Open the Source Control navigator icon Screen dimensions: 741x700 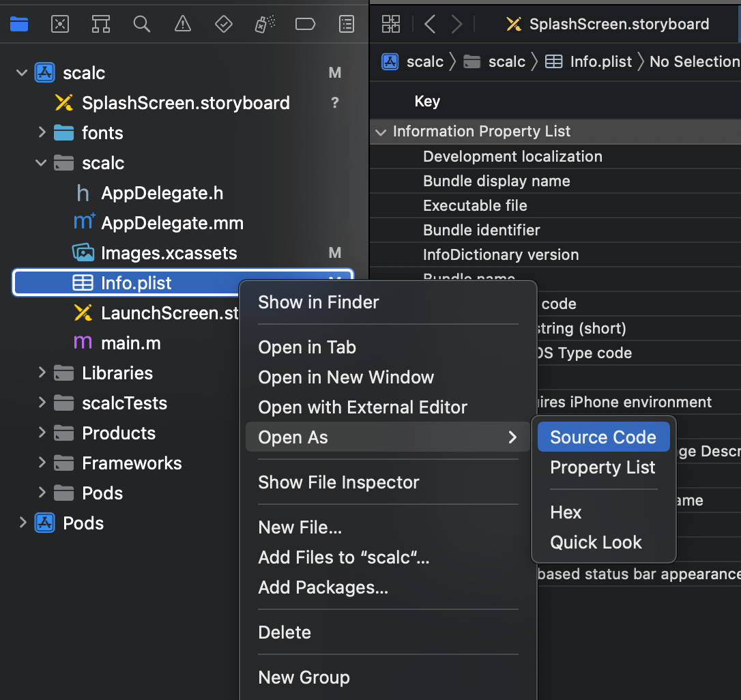point(60,24)
